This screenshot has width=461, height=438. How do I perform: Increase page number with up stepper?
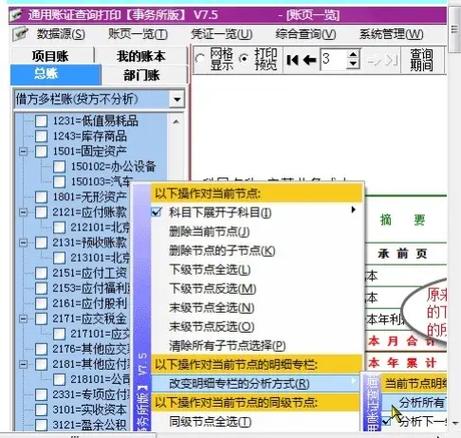[353, 54]
